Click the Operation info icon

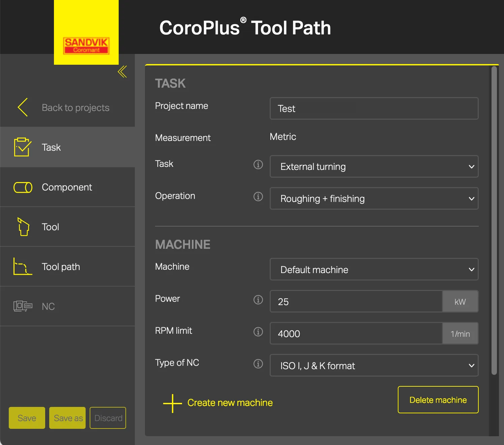(x=258, y=197)
